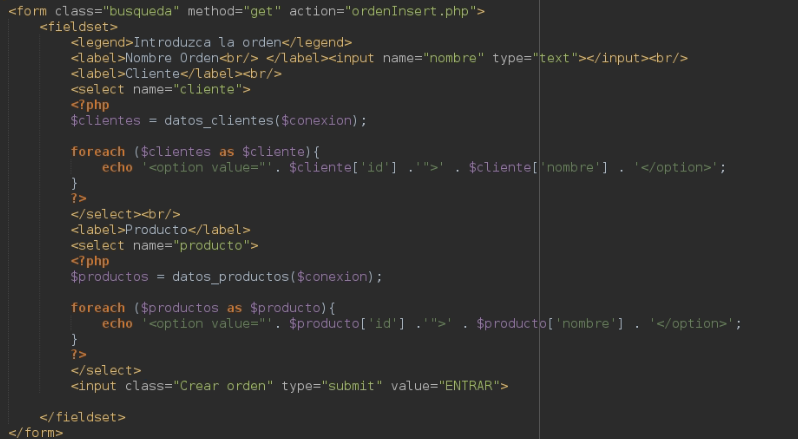Click the legend text "Introduzca la orden"
This screenshot has height=439, width=798.
coord(208,43)
